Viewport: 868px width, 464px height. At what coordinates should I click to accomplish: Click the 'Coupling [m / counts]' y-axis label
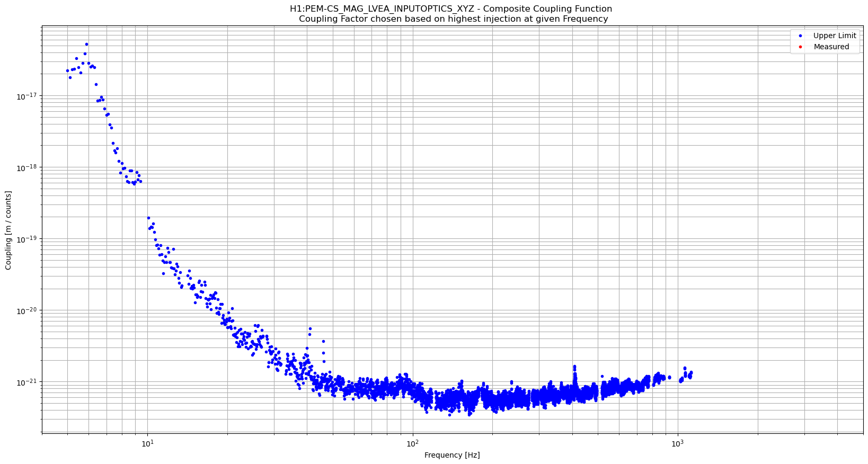(x=8, y=230)
